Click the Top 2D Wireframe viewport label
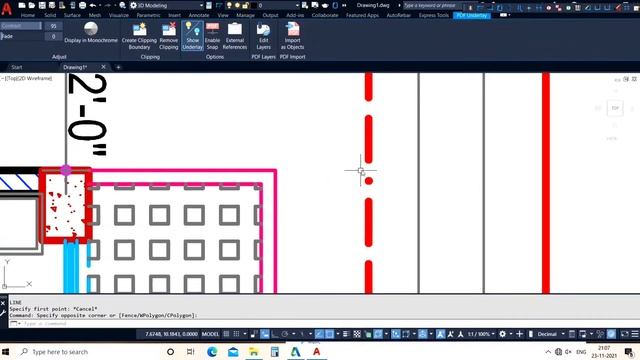The height and width of the screenshot is (360, 640). click(x=27, y=78)
